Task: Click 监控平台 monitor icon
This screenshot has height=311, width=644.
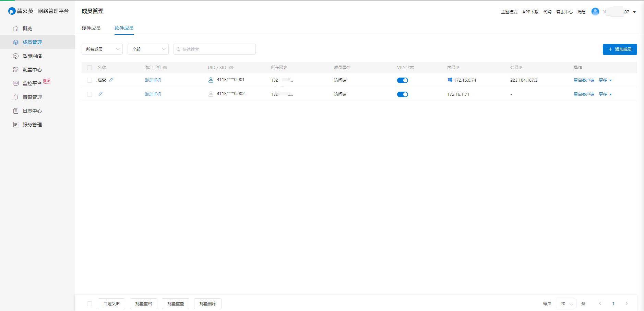Action: 16,83
